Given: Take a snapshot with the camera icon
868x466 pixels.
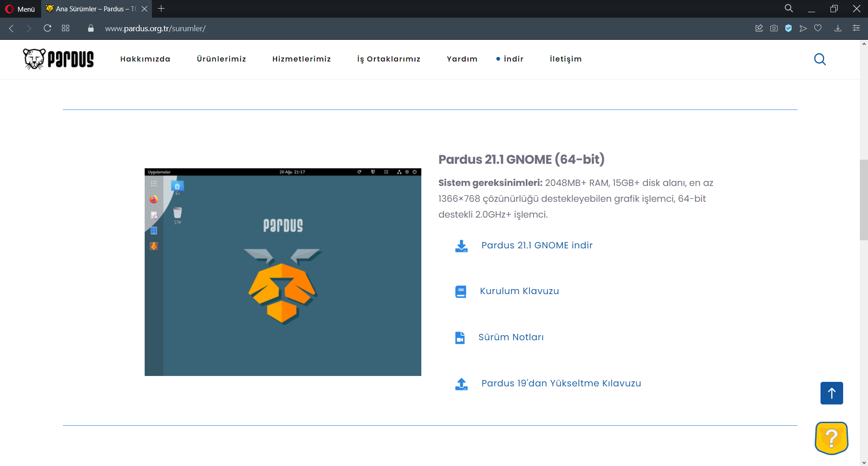Looking at the screenshot, I should click(x=774, y=28).
